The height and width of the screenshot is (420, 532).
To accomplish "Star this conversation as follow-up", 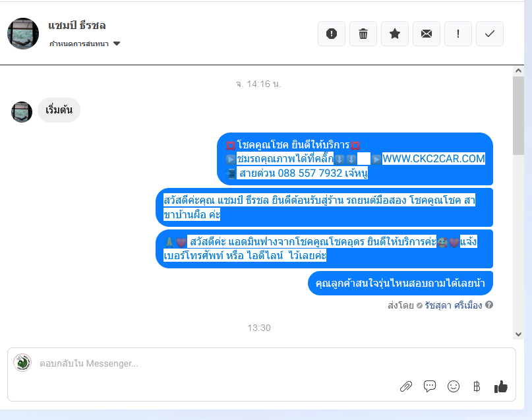I will pos(395,34).
